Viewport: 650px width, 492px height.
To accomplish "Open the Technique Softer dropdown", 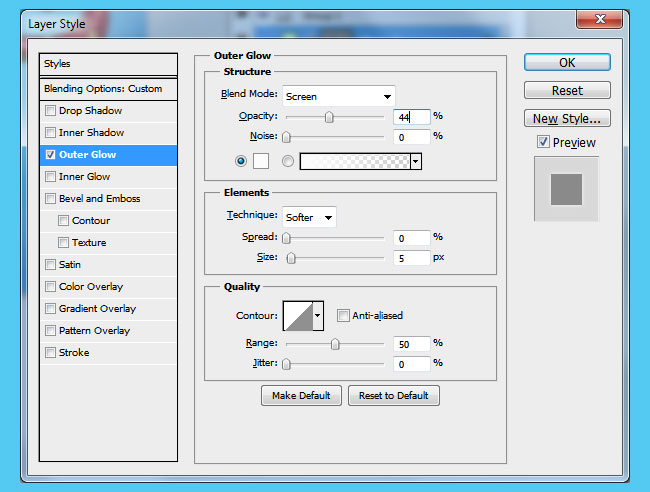I will (x=309, y=217).
